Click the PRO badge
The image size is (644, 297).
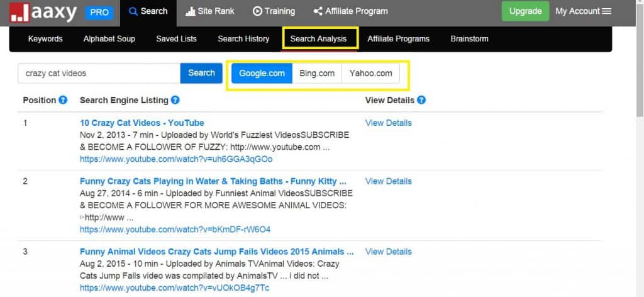click(99, 13)
